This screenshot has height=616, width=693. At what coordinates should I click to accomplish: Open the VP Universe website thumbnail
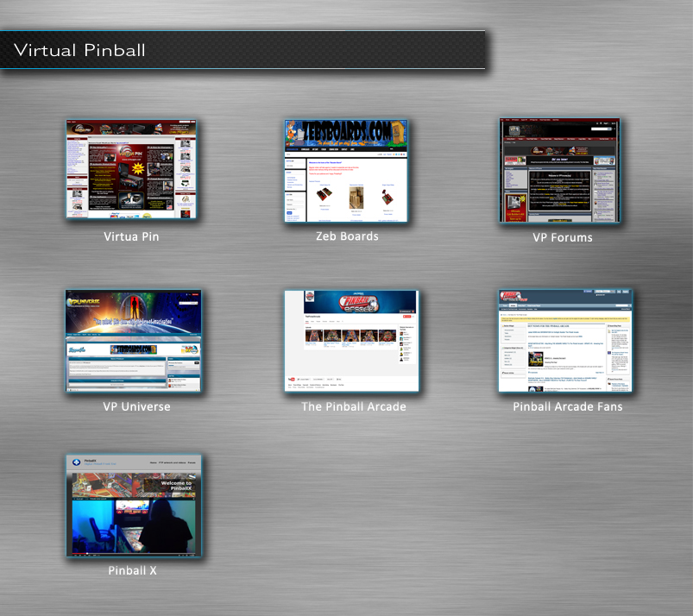tap(133, 341)
